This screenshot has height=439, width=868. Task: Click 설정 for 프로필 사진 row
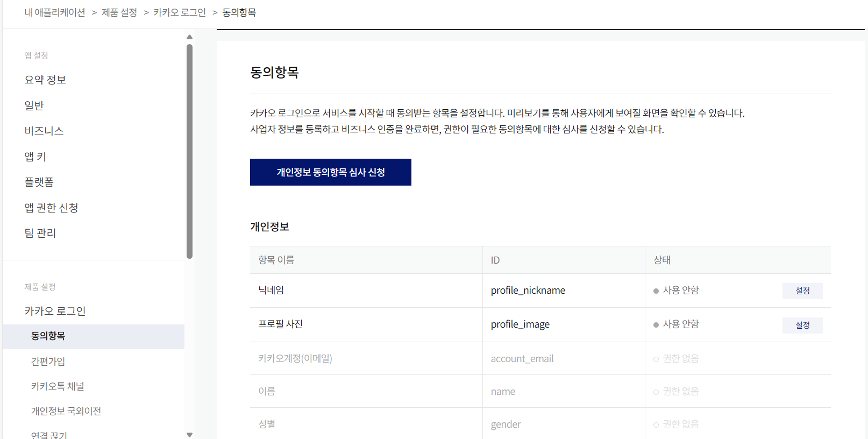coord(802,325)
